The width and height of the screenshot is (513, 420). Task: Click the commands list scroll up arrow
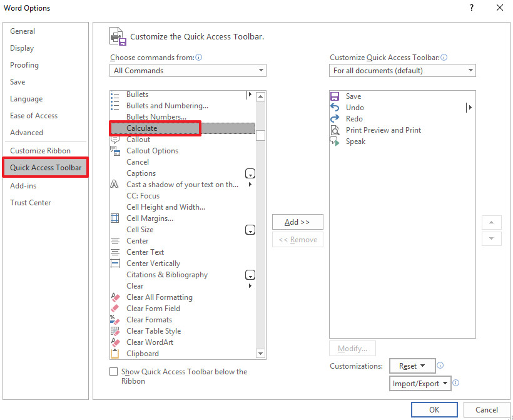tap(260, 96)
